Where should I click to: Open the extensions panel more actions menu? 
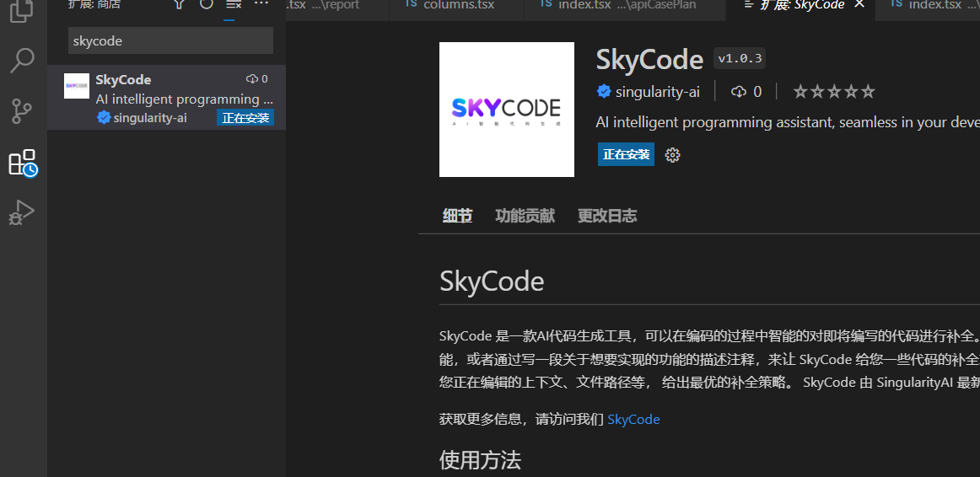[261, 3]
